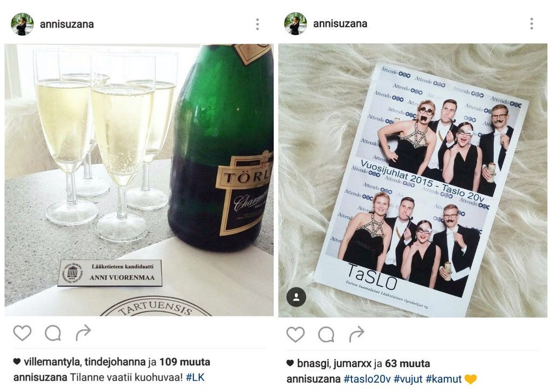Visit annisuzana profile from left header
This screenshot has width=552, height=392.
coord(67,24)
